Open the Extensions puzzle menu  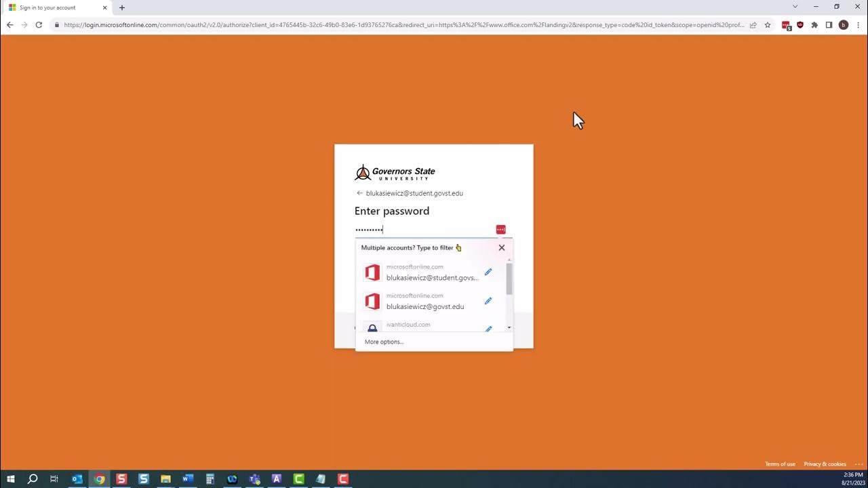pos(814,25)
